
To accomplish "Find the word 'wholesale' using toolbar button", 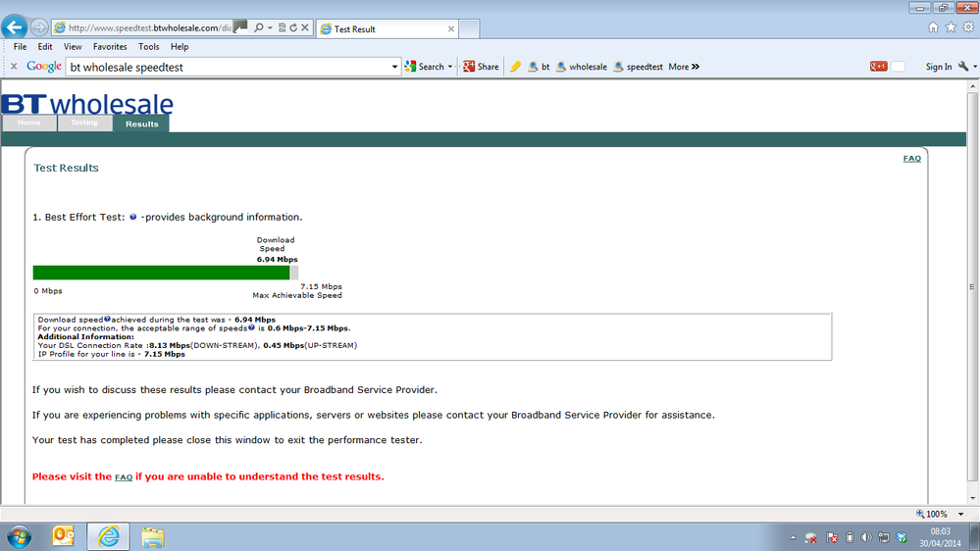I will (x=582, y=67).
